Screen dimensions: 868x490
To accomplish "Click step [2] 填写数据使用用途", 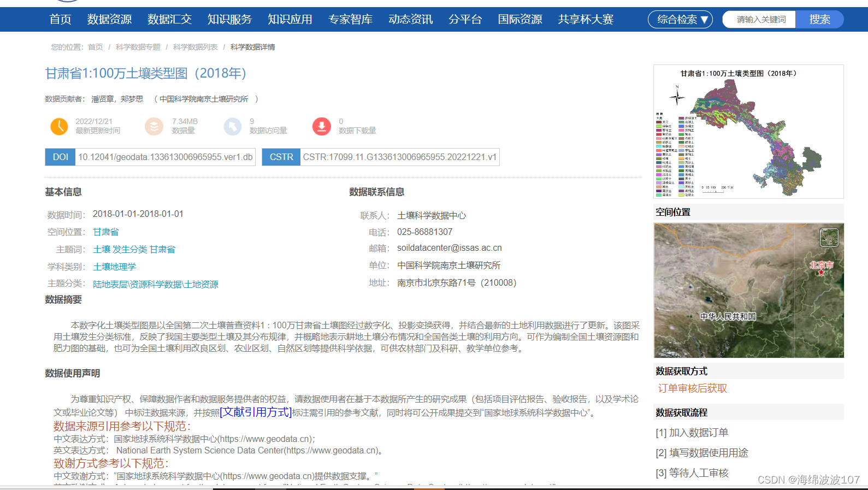I will click(702, 453).
